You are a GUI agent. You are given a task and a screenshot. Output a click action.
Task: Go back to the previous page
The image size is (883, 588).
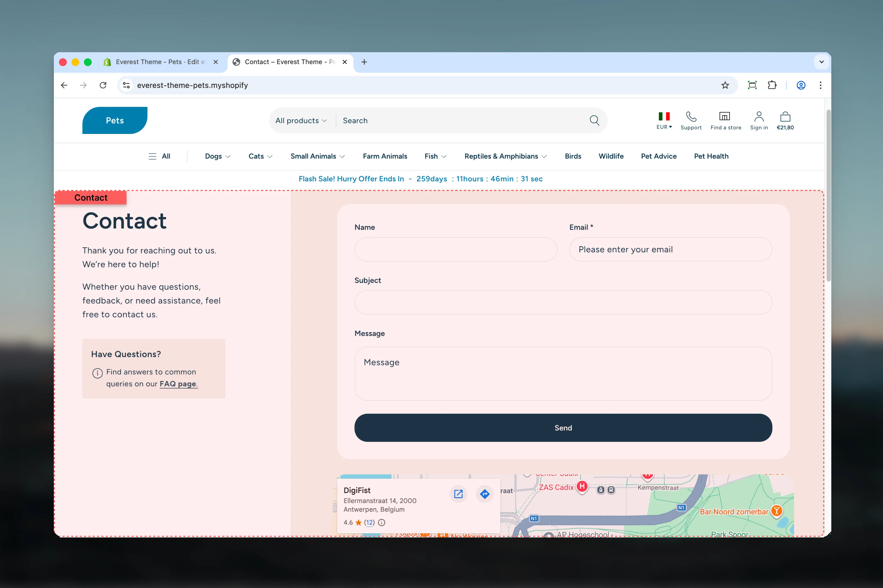pos(64,85)
